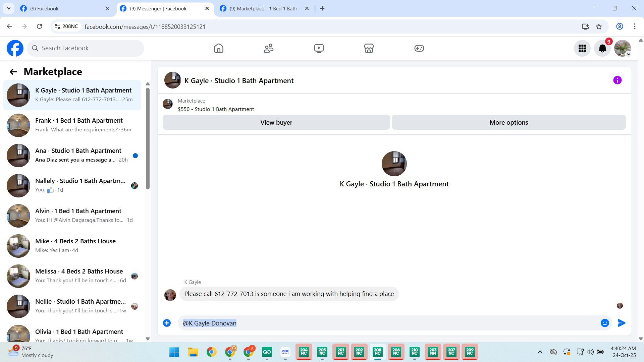Select the K Gayle conversation in list

coord(72,95)
